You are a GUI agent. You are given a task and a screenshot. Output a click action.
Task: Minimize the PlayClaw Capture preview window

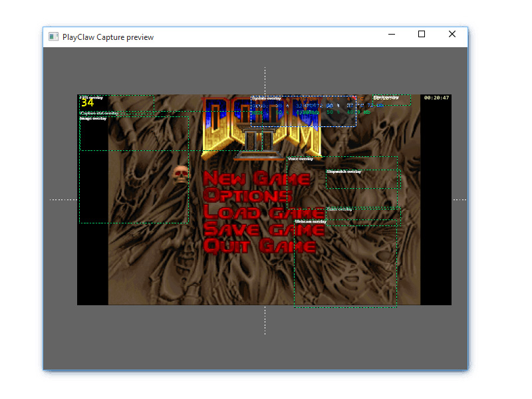[392, 35]
